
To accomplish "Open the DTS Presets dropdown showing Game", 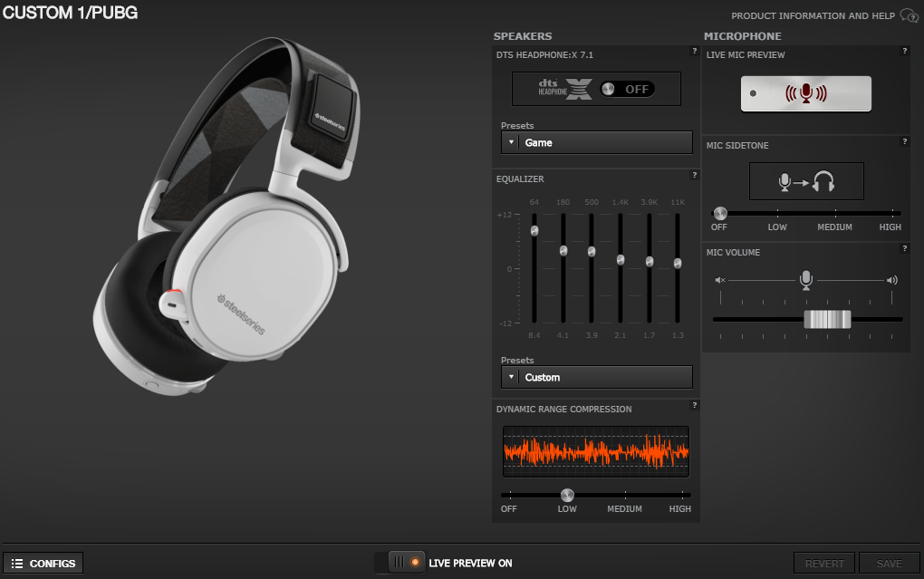I will (x=596, y=142).
